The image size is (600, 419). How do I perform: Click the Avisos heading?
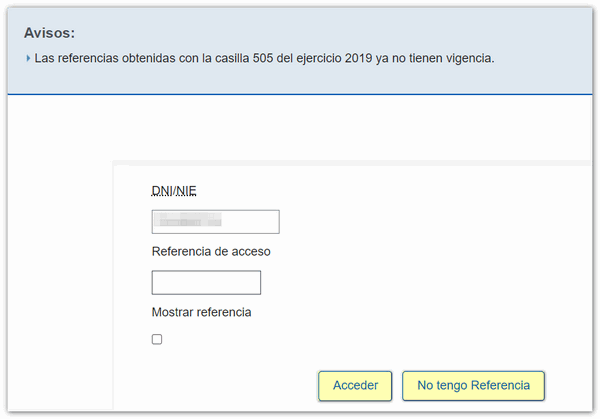tap(50, 33)
